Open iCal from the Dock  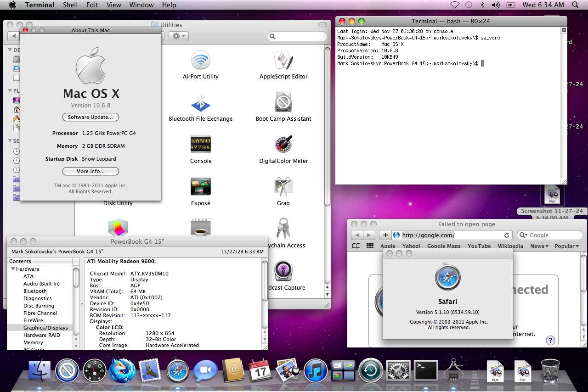[x=260, y=370]
